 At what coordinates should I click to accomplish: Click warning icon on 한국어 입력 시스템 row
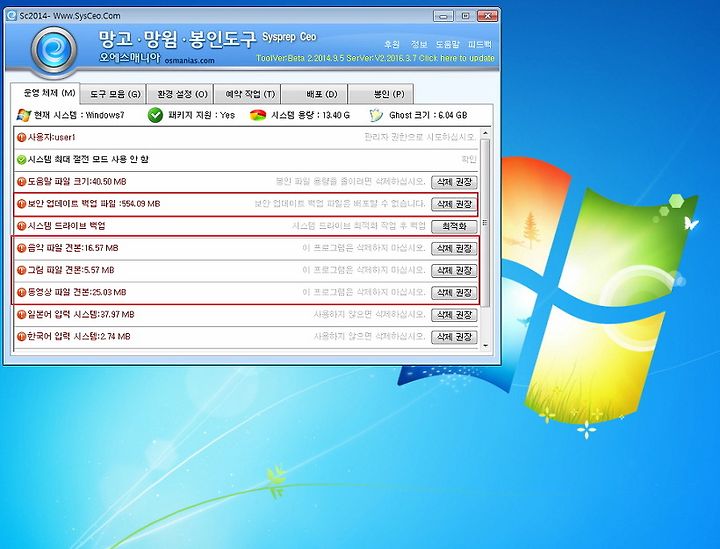point(21,336)
